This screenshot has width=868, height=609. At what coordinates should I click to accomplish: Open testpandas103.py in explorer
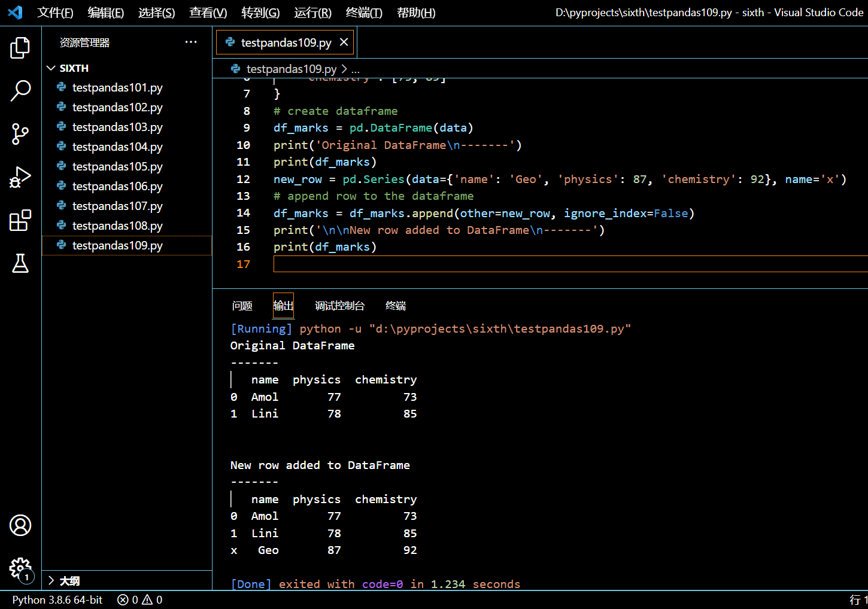pos(127,127)
